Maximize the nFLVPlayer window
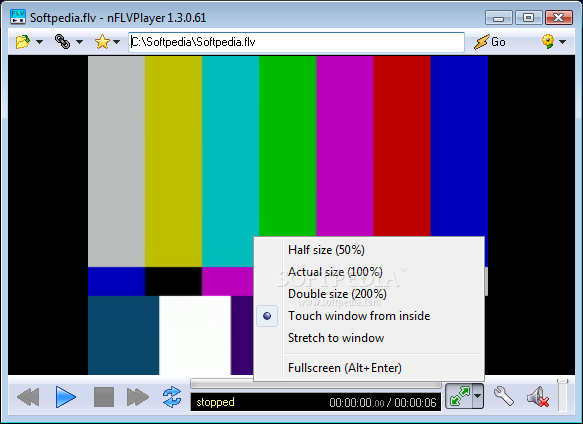This screenshot has width=583, height=424. click(x=528, y=17)
